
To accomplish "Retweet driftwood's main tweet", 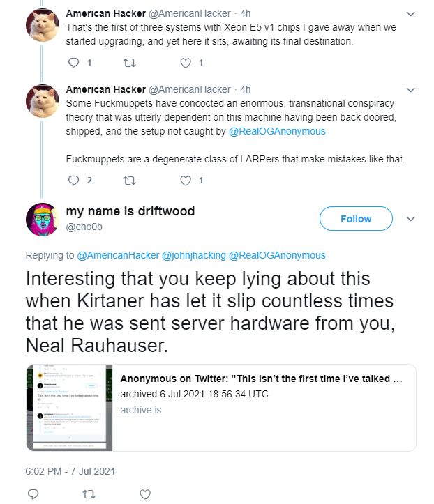I will point(89,494).
